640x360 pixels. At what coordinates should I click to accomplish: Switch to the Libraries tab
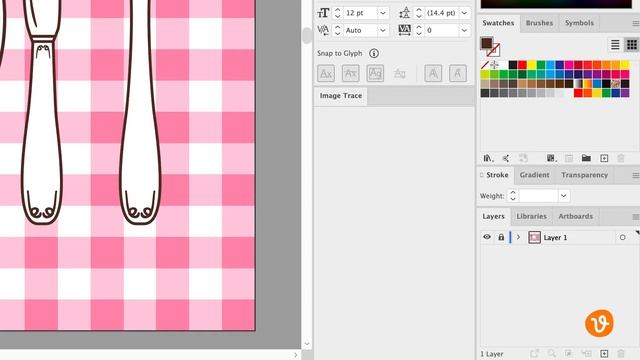(531, 217)
